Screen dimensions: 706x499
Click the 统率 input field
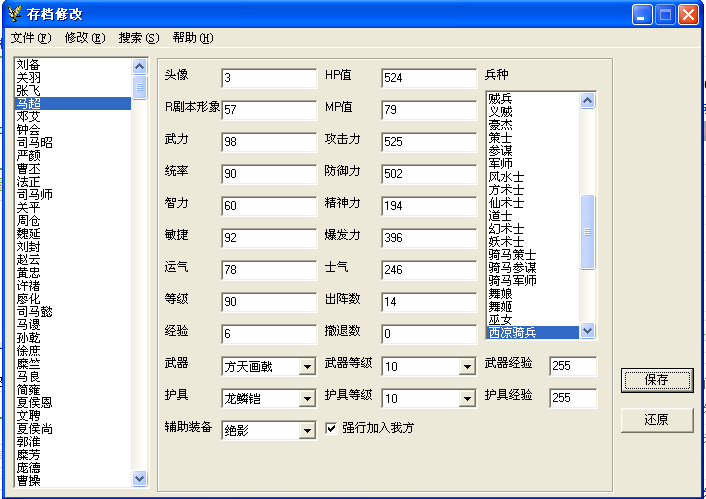tap(269, 174)
